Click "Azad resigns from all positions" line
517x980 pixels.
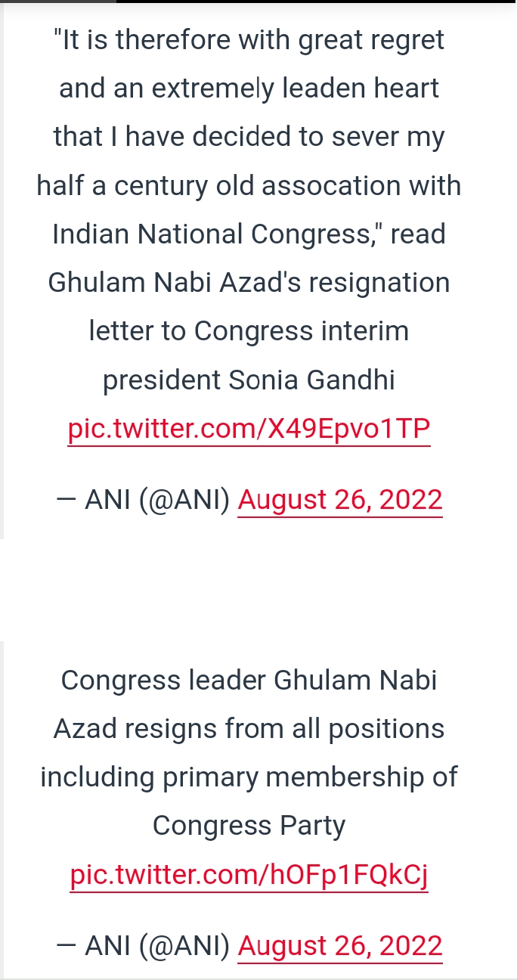[249, 729]
